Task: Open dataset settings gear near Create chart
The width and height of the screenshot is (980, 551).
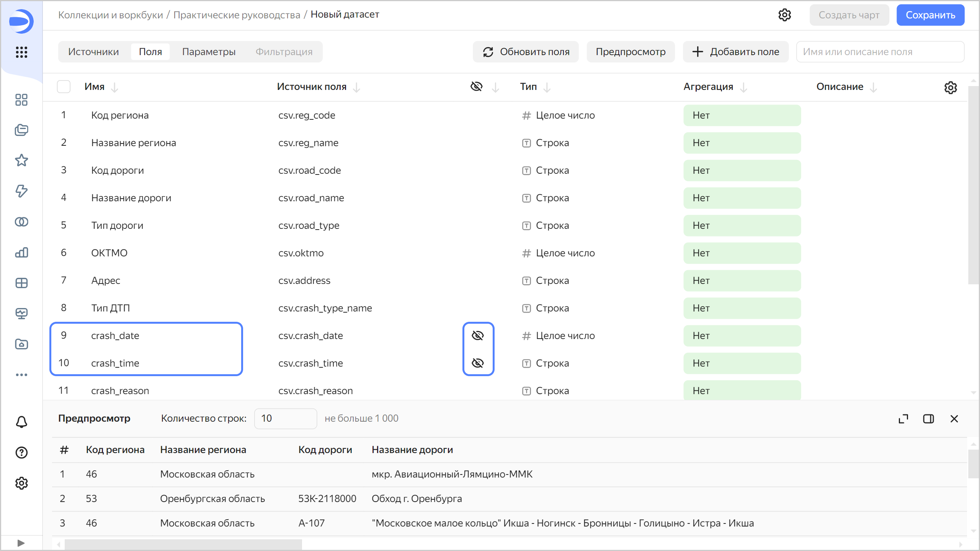Action: pyautogui.click(x=784, y=15)
